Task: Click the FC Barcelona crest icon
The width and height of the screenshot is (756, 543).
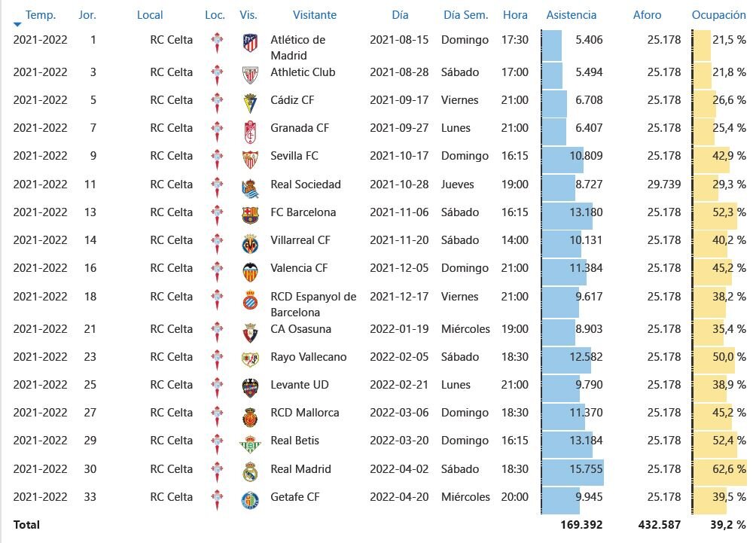Action: click(x=250, y=215)
